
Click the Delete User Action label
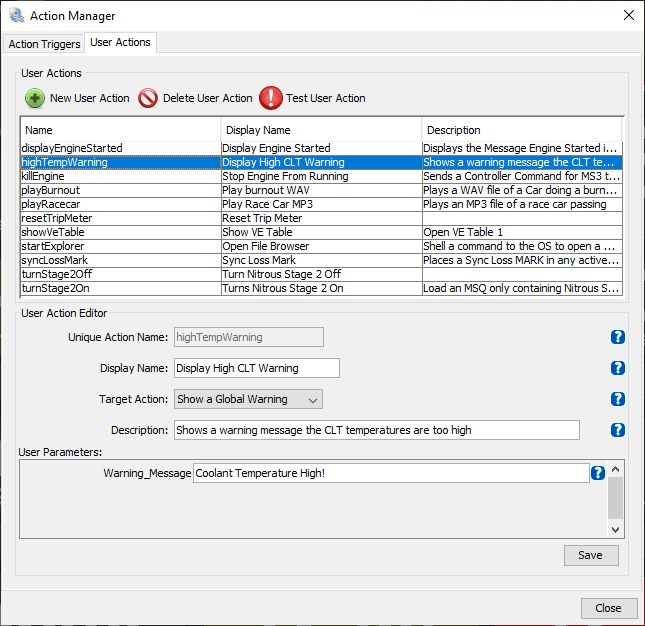(x=208, y=98)
